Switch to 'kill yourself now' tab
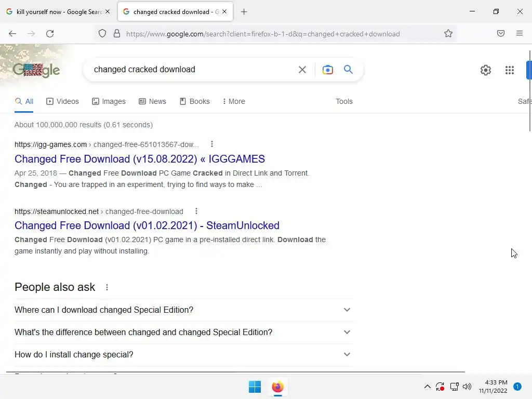 pyautogui.click(x=58, y=12)
